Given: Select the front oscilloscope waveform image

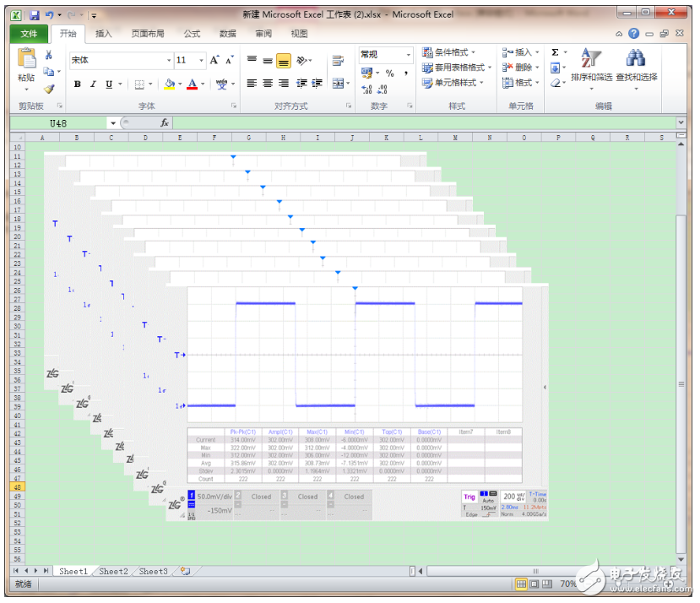Looking at the screenshot, I should [x=357, y=403].
